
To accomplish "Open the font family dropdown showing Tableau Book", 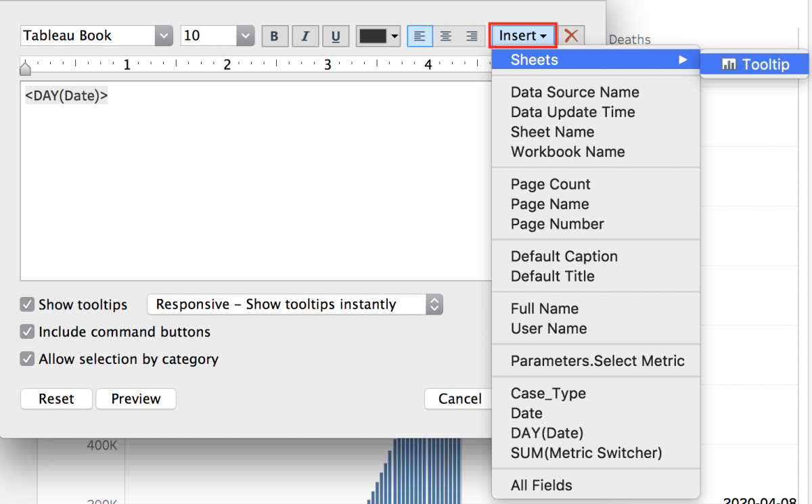I will [164, 35].
